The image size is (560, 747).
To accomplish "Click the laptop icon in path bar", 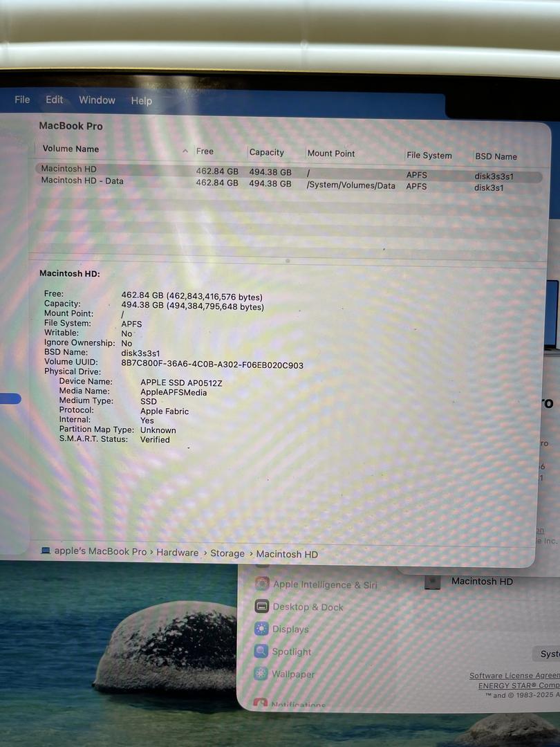I will (x=46, y=551).
